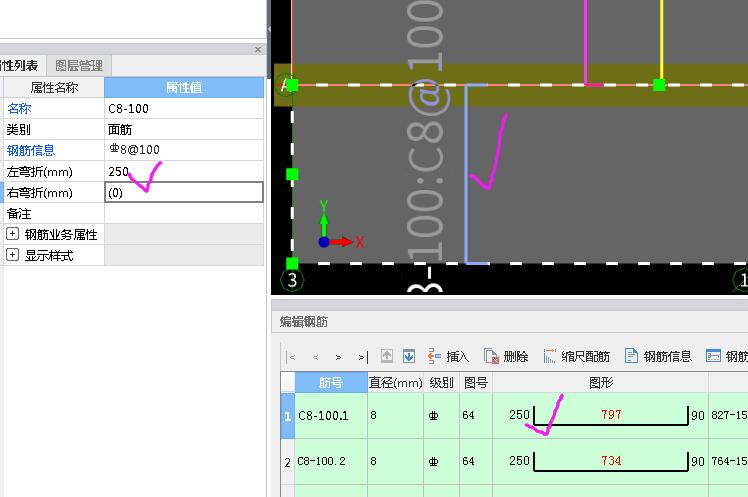Select row header number 1
748x497 pixels.
(x=288, y=415)
